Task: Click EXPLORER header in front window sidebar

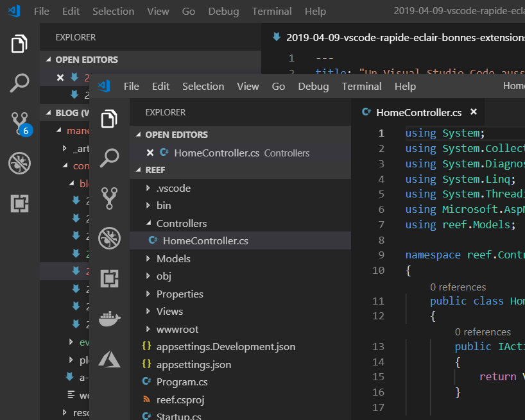Action: click(x=166, y=112)
